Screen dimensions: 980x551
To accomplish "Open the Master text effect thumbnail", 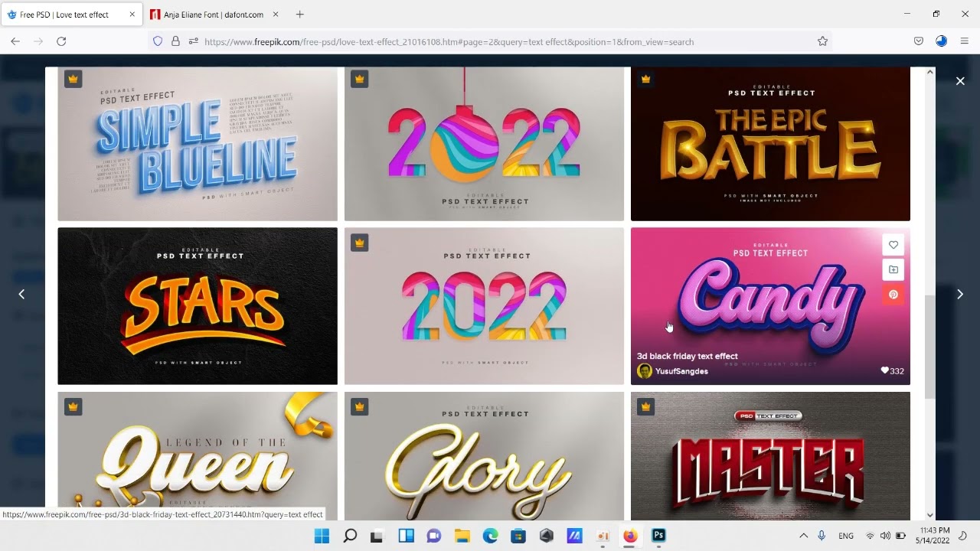I will click(x=770, y=456).
